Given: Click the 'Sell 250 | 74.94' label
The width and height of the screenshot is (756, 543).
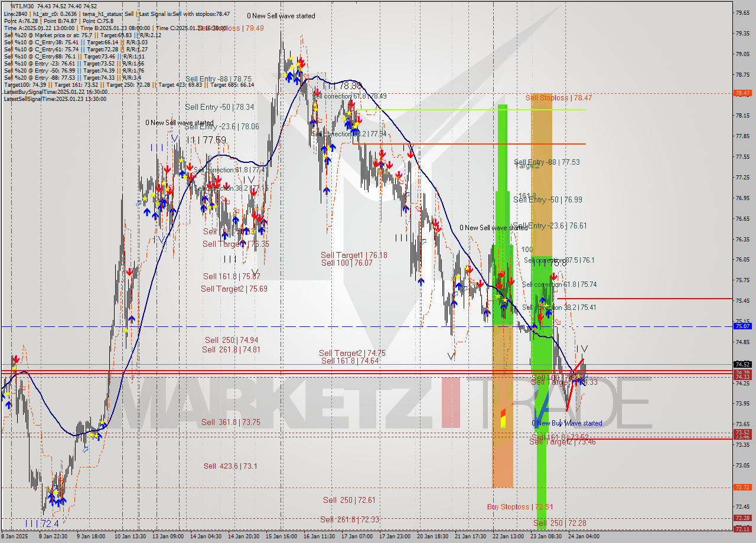Looking at the screenshot, I should (x=232, y=340).
